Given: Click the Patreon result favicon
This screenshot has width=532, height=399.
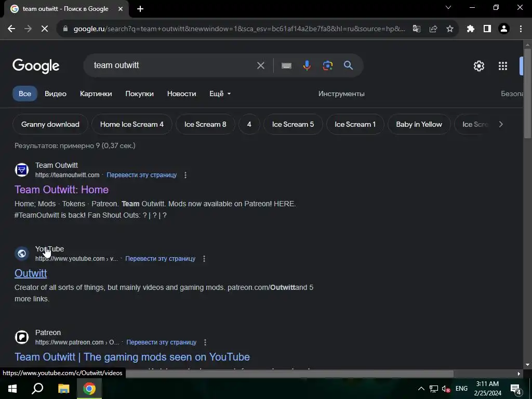Looking at the screenshot, I should pyautogui.click(x=22, y=337).
